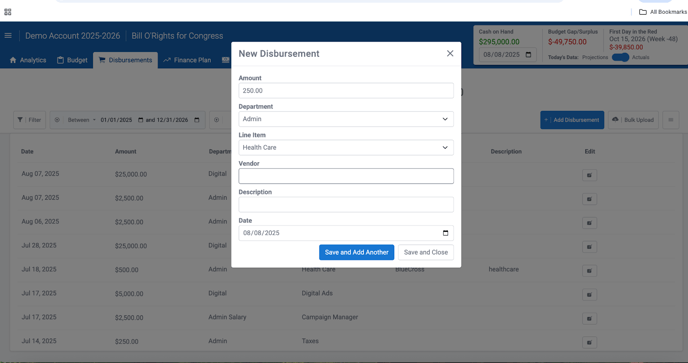Click the Amount column header
The width and height of the screenshot is (688, 363).
125,151
